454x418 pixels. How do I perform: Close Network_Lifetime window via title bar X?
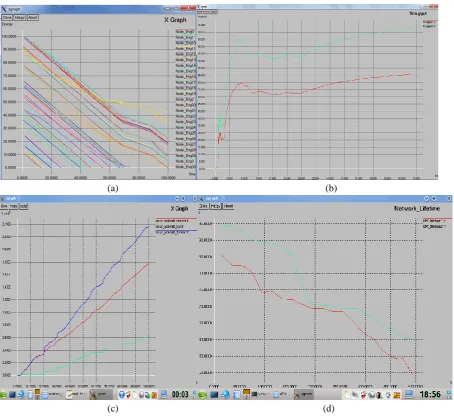click(449, 198)
